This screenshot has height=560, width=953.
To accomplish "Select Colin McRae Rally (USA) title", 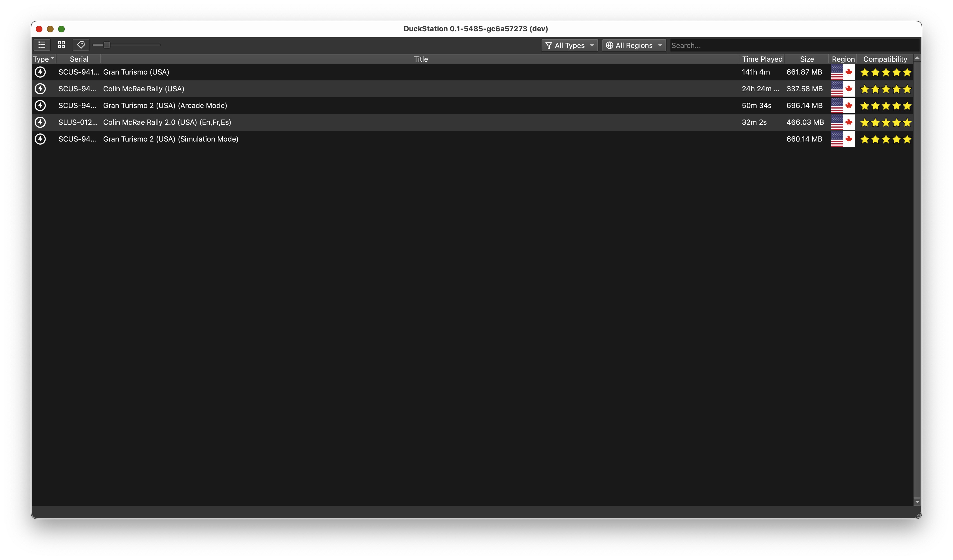I will tap(144, 89).
